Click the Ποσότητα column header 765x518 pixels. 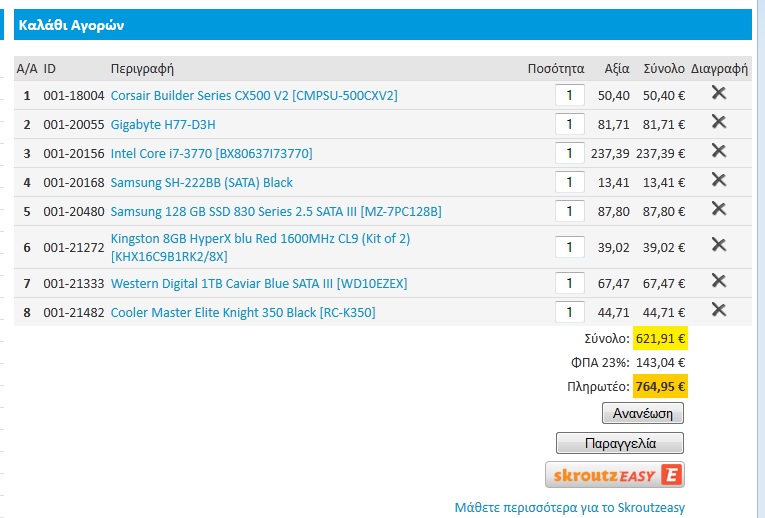556,68
